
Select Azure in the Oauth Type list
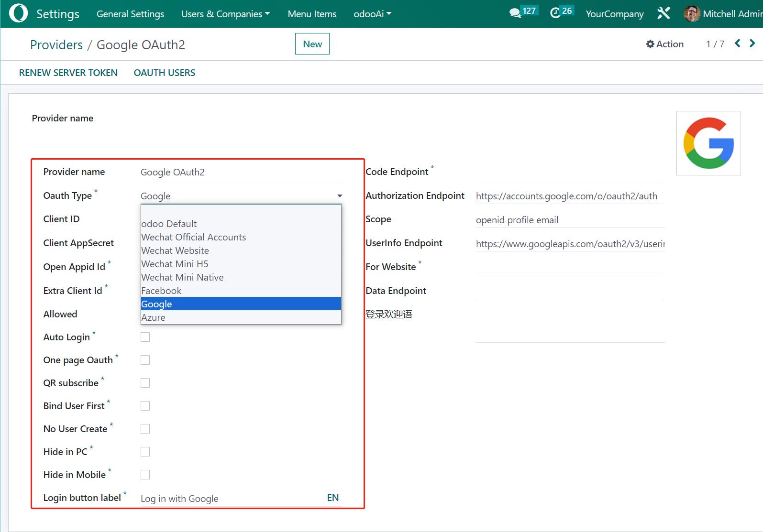tap(241, 317)
